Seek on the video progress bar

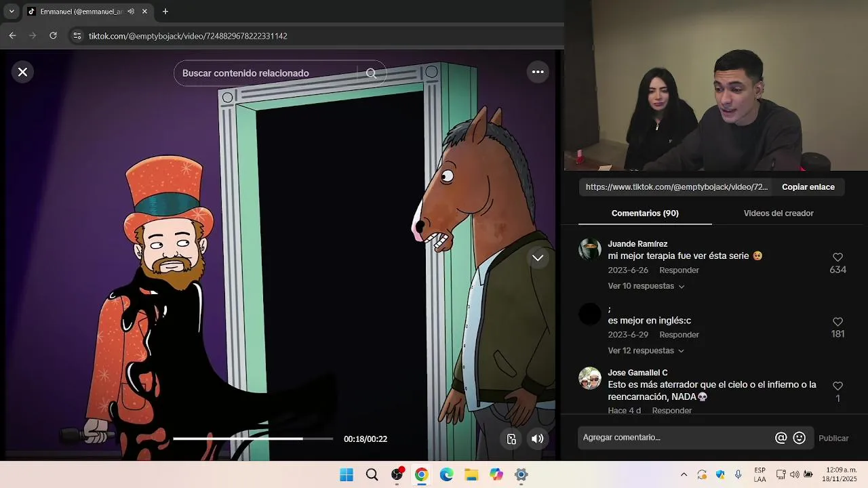[x=253, y=439]
